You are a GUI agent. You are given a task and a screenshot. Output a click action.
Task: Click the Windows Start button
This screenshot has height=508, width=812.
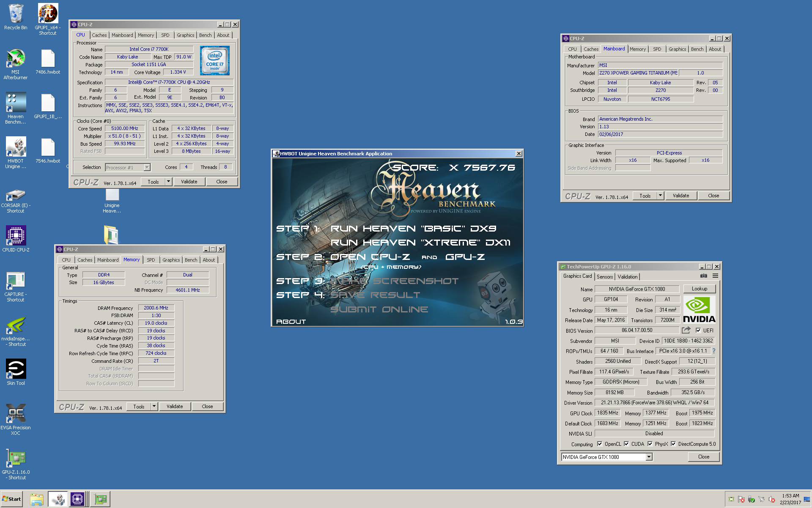pos(12,499)
